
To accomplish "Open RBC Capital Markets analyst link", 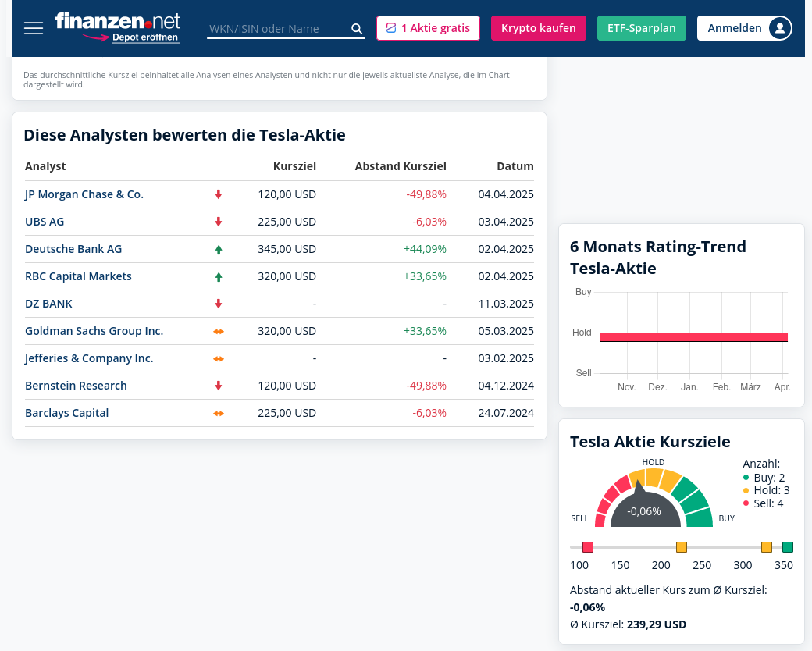I will 78,276.
